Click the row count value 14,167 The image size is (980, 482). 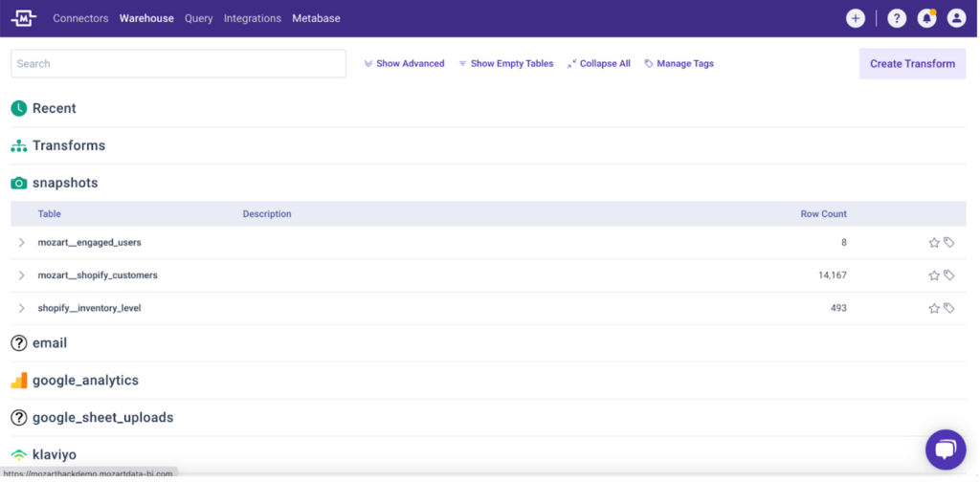[833, 275]
